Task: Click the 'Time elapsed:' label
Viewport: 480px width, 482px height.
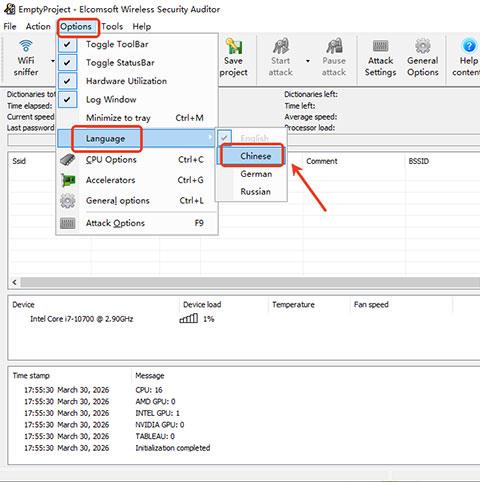Action: [30, 106]
